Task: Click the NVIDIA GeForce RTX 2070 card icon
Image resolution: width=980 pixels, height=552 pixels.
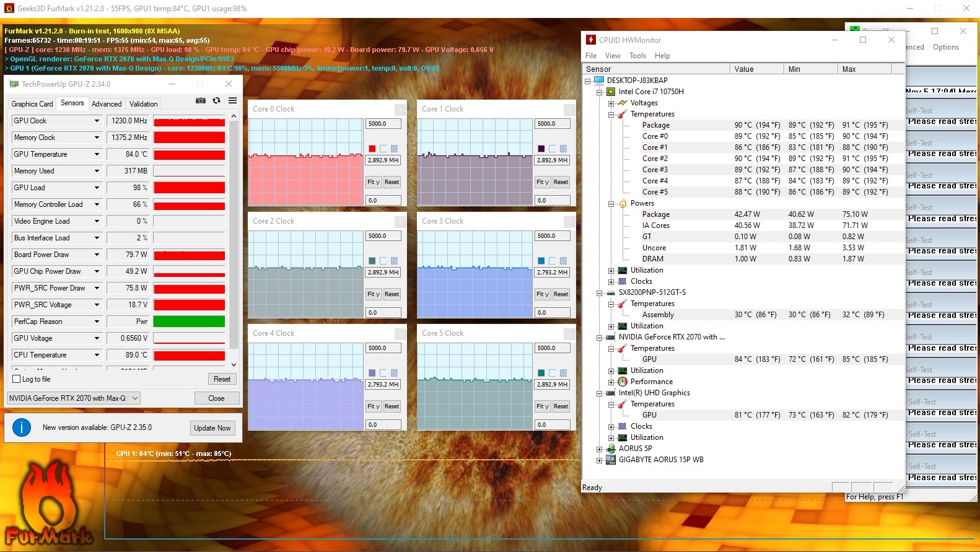Action: point(611,337)
